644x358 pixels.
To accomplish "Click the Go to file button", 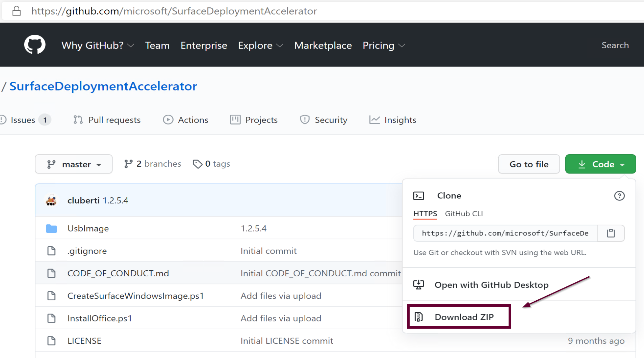I will [x=529, y=164].
